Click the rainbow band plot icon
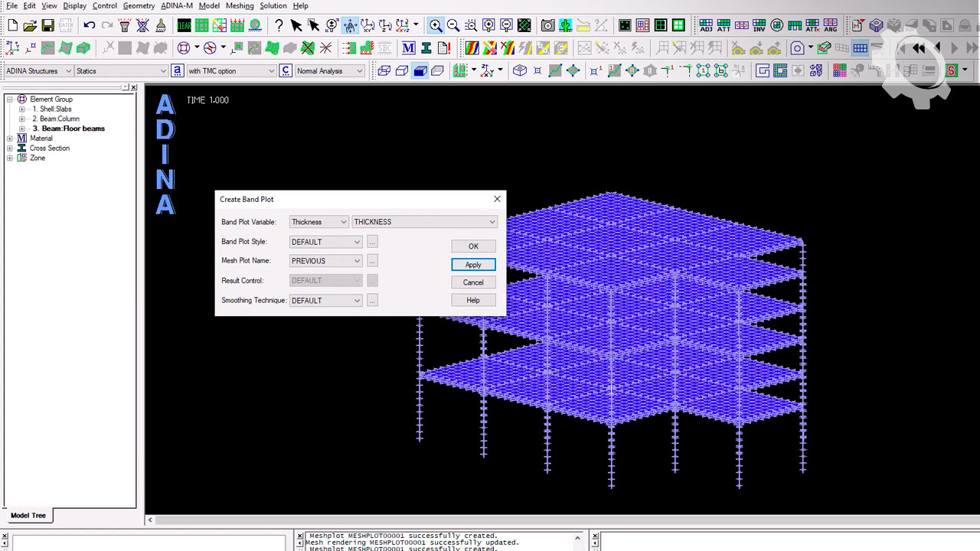The width and height of the screenshot is (980, 551). pos(472,48)
